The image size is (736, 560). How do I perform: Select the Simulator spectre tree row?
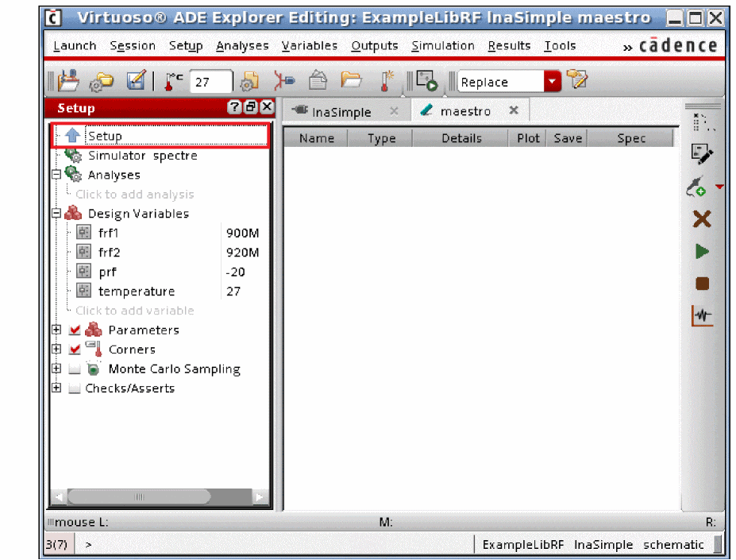[160, 155]
